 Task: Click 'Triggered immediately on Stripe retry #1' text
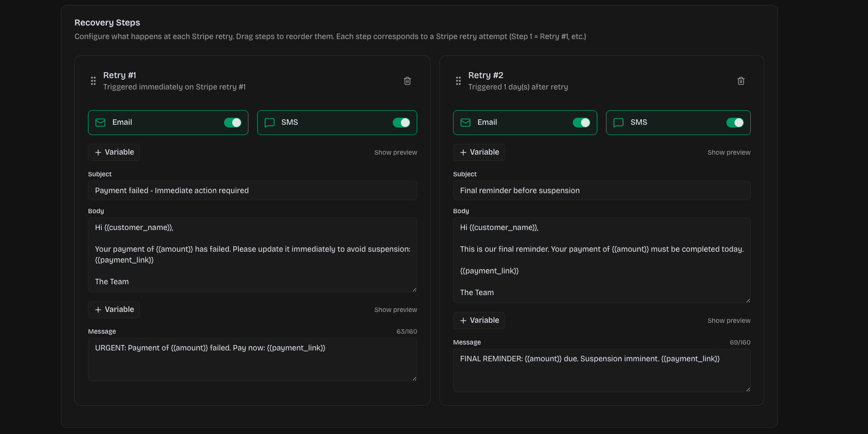point(174,87)
